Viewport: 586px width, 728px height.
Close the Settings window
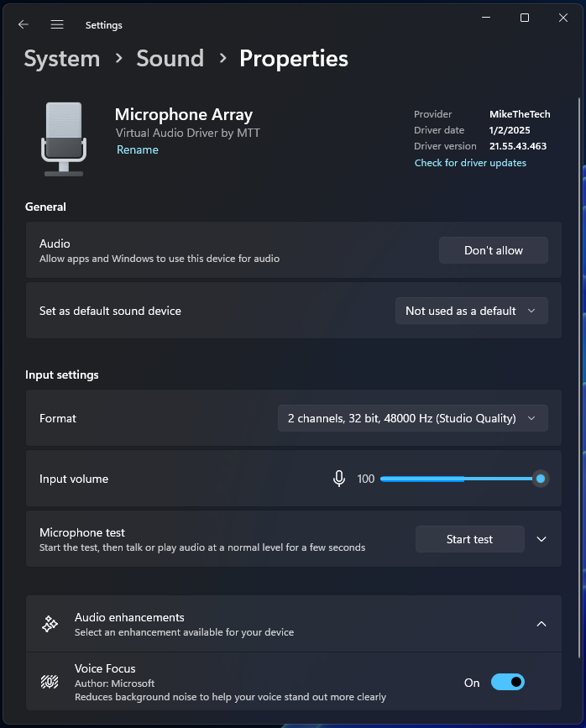[x=563, y=18]
